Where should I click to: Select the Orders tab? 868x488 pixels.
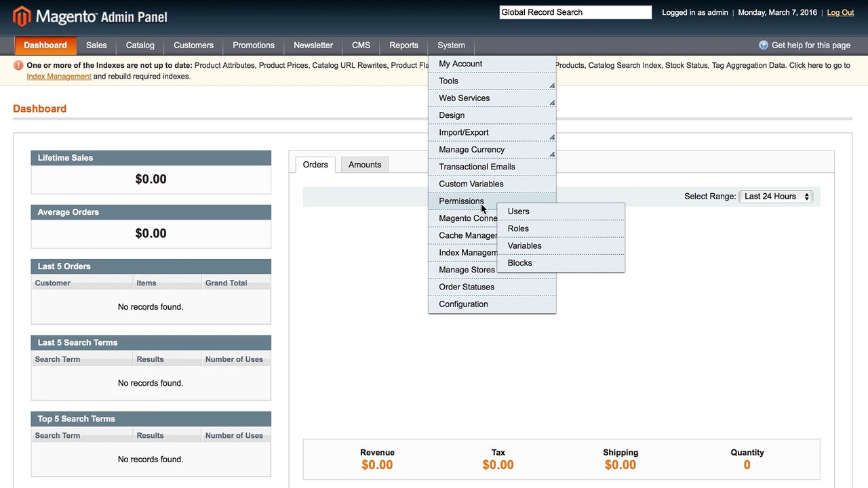(315, 165)
